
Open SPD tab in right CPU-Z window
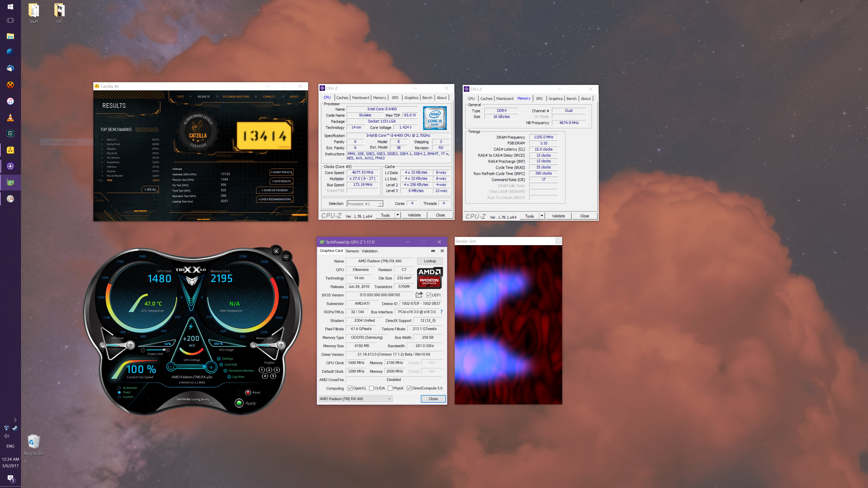click(539, 99)
